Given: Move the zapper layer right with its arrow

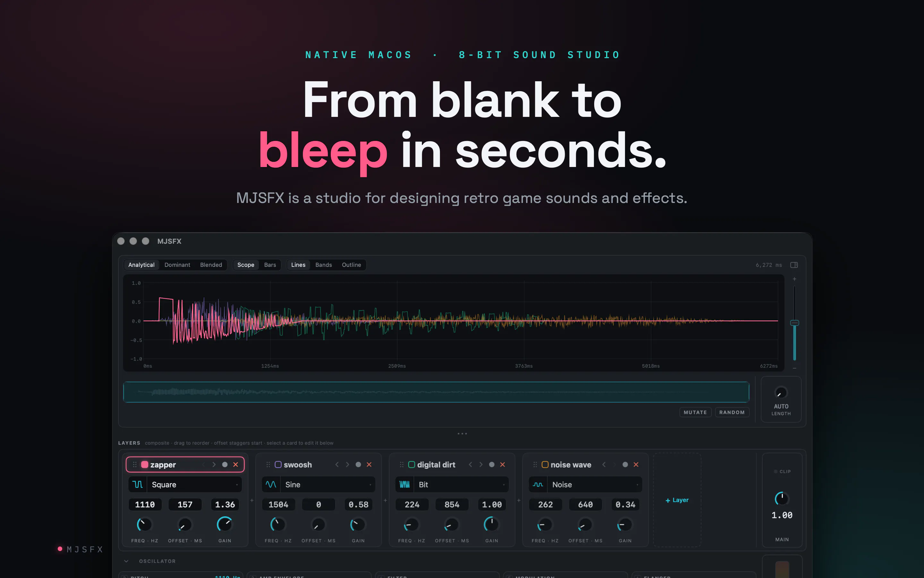Looking at the screenshot, I should (214, 464).
